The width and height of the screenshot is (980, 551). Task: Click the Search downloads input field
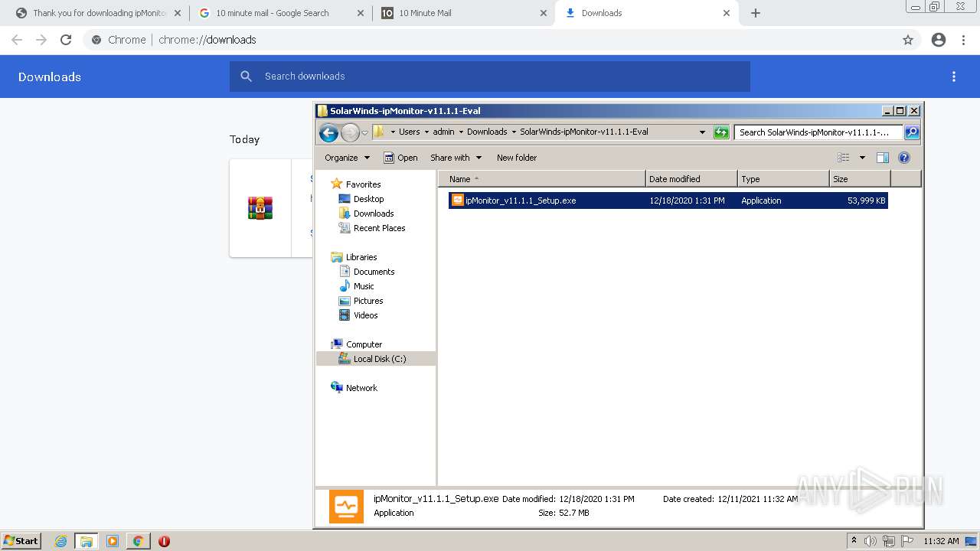(x=490, y=77)
